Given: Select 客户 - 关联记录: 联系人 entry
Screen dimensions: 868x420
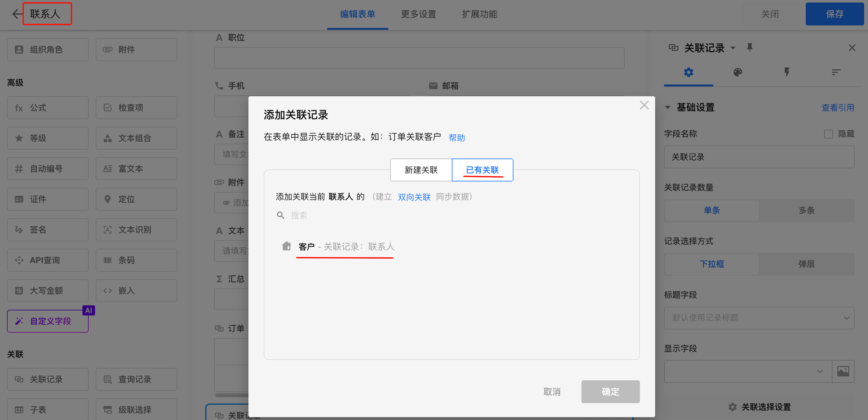Looking at the screenshot, I should coord(346,247).
